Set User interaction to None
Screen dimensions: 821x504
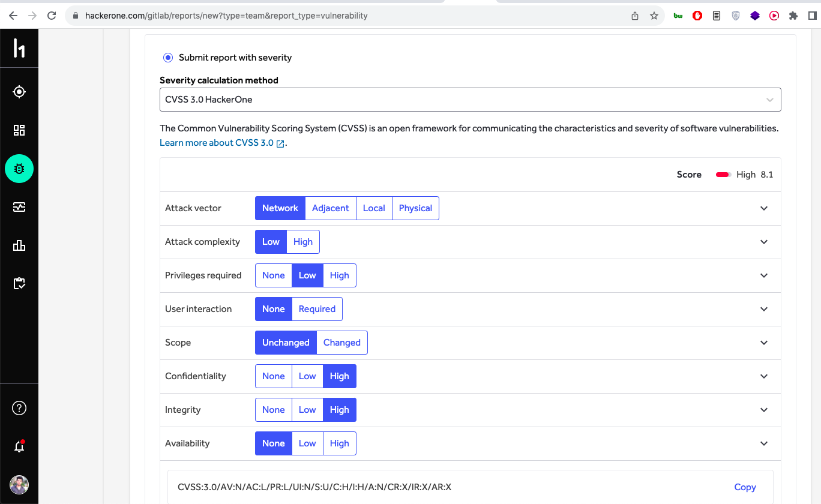pyautogui.click(x=274, y=309)
